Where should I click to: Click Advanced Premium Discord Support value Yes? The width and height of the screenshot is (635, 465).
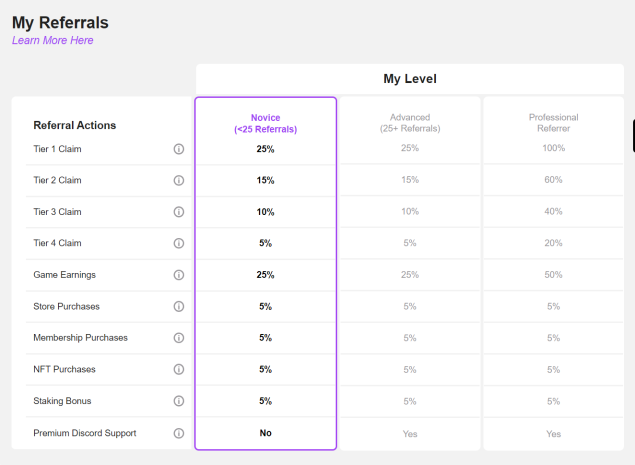pyautogui.click(x=410, y=434)
